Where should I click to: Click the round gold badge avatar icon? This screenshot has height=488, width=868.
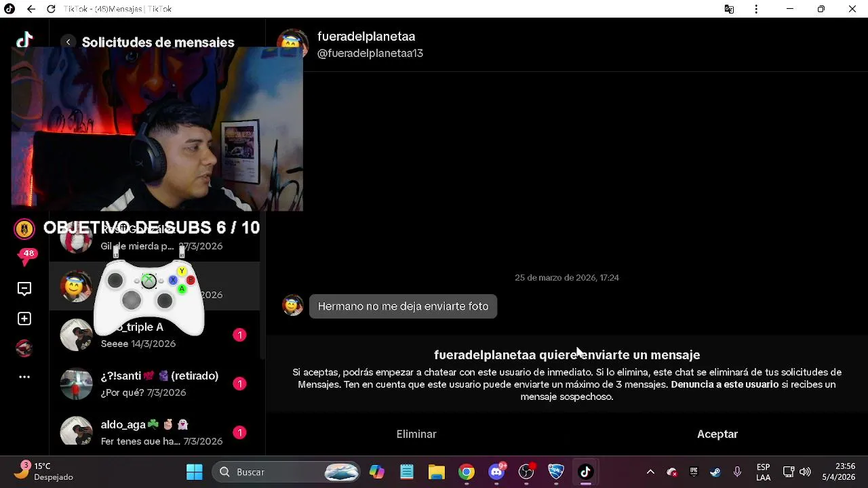(24, 229)
